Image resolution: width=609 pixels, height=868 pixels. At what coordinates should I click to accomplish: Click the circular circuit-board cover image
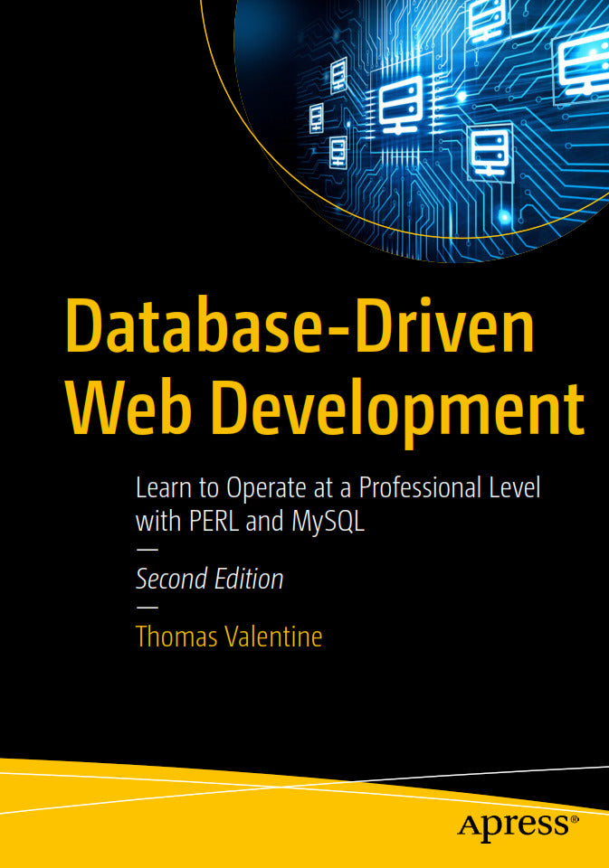(x=421, y=130)
